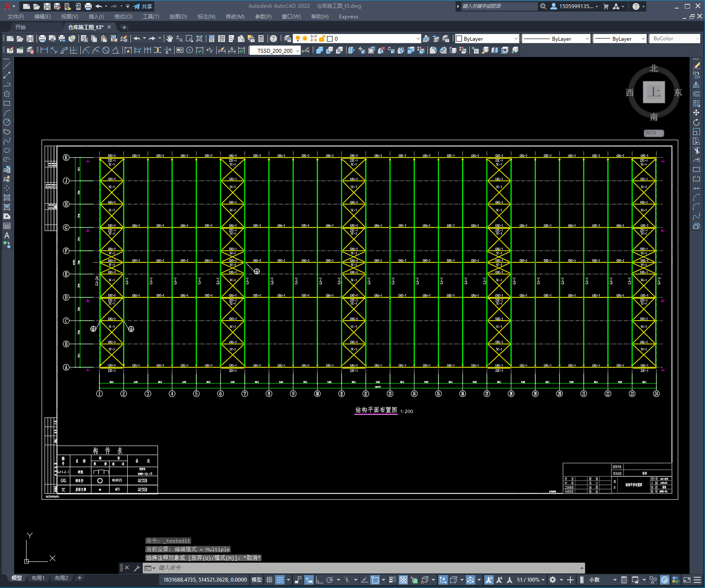Click the layer 0 color swatch

pos(330,39)
